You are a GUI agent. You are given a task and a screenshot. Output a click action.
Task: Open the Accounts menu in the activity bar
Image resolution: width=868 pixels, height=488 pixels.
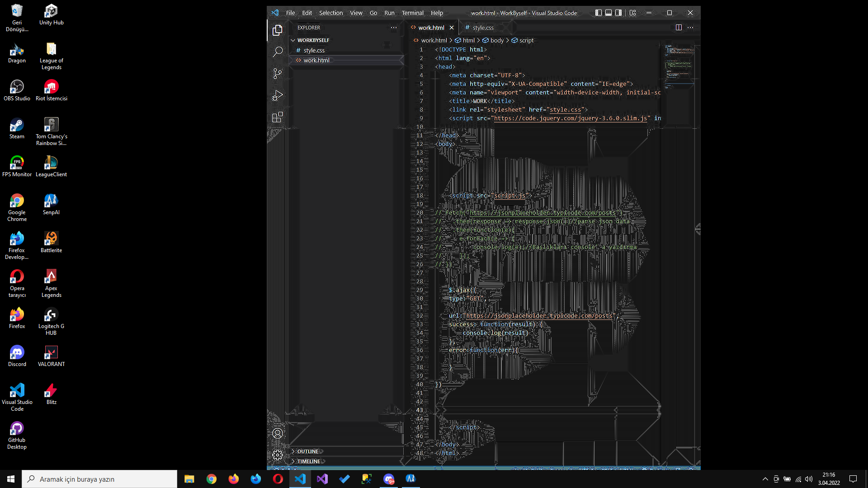(x=278, y=433)
